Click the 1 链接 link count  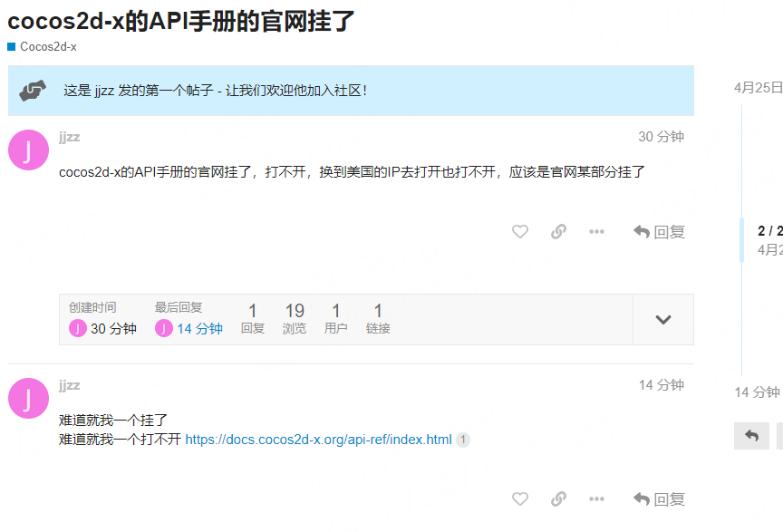(378, 318)
